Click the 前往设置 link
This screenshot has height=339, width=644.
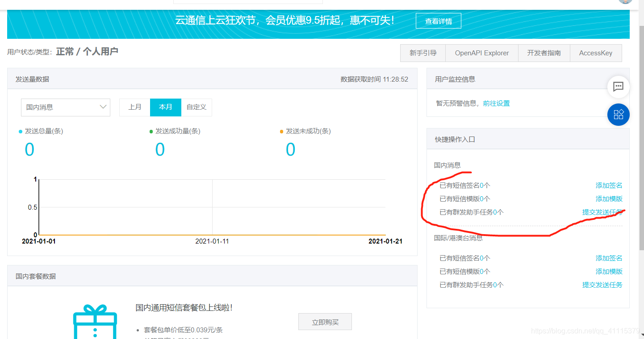pos(496,103)
